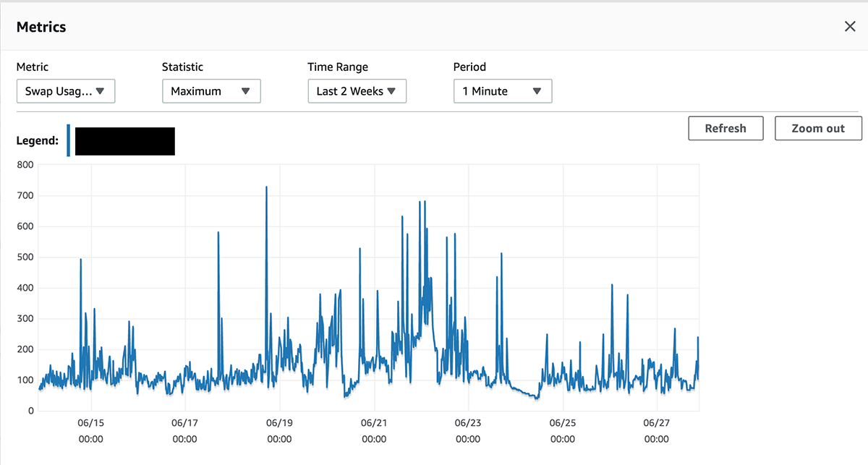
Task: Click the 06/15 date label under the chart
Action: pyautogui.click(x=90, y=422)
